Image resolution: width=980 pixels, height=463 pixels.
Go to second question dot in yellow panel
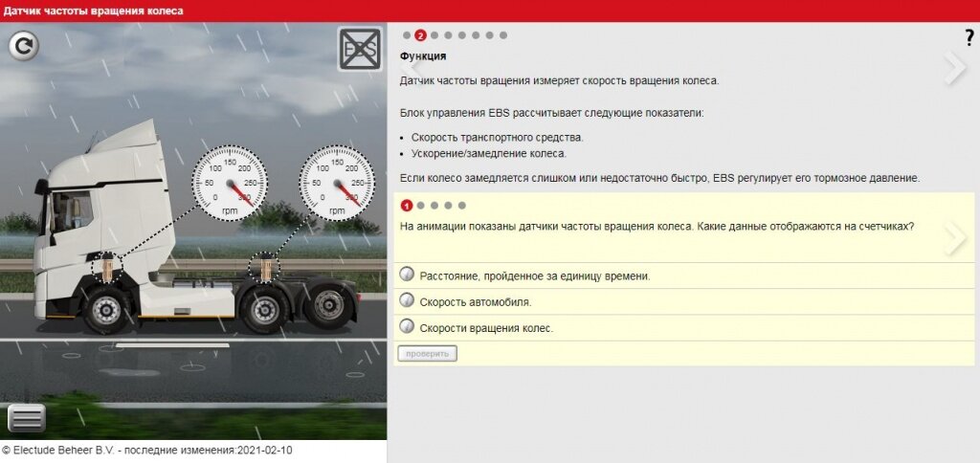pyautogui.click(x=421, y=205)
